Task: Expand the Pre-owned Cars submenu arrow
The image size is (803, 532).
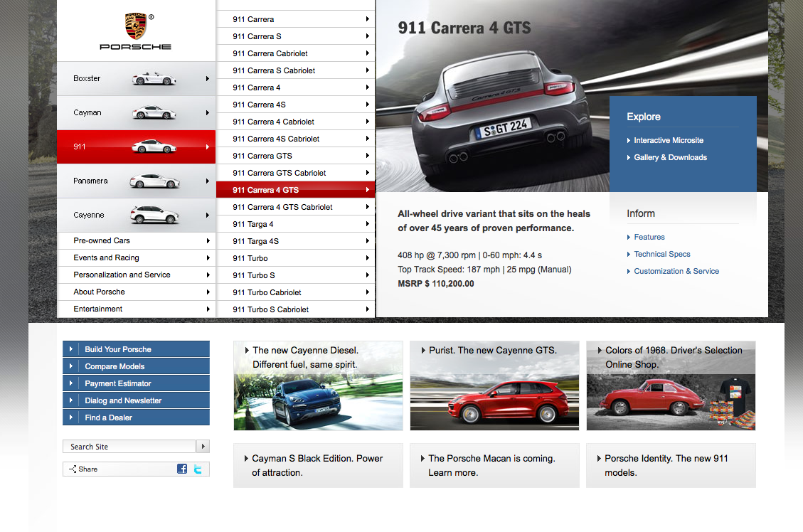Action: 208,240
